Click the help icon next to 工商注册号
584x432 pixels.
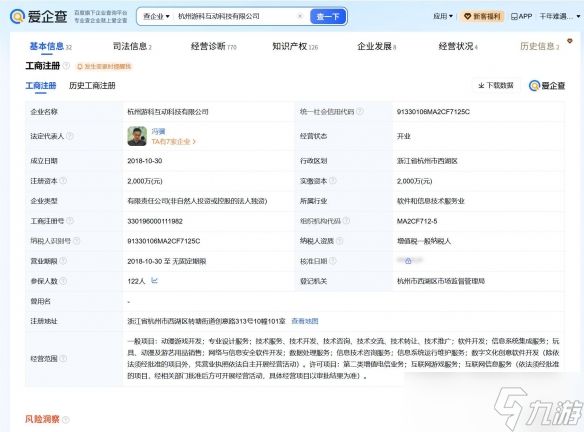coord(70,221)
